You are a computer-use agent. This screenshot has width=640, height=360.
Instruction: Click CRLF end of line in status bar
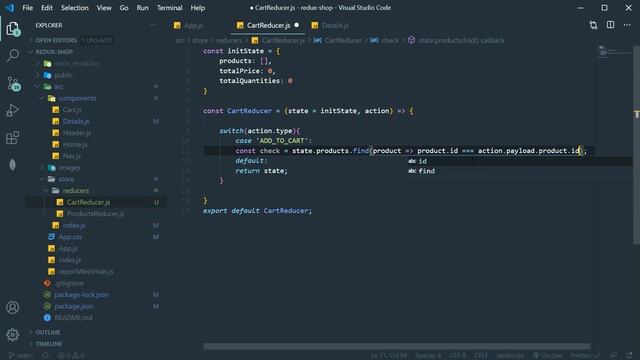481,356
